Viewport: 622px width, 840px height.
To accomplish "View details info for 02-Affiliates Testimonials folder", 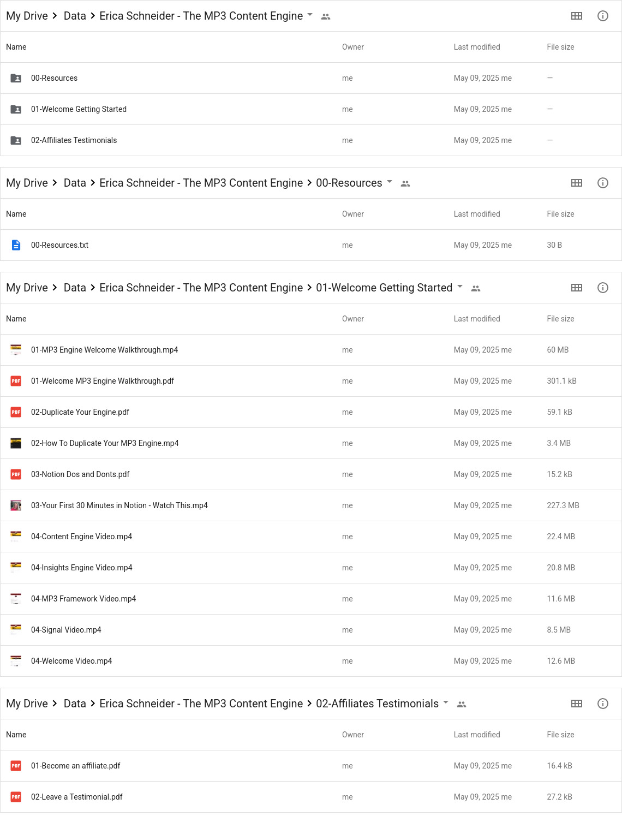I will click(603, 704).
